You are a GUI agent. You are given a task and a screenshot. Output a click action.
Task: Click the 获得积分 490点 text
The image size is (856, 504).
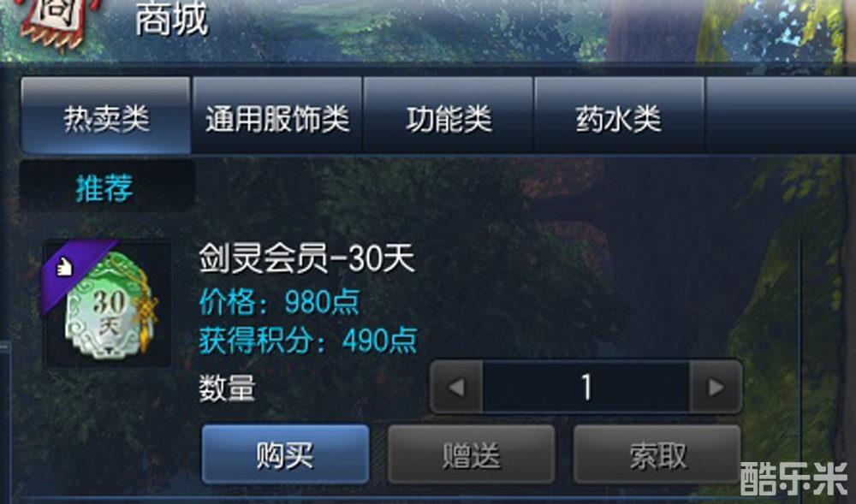[308, 341]
